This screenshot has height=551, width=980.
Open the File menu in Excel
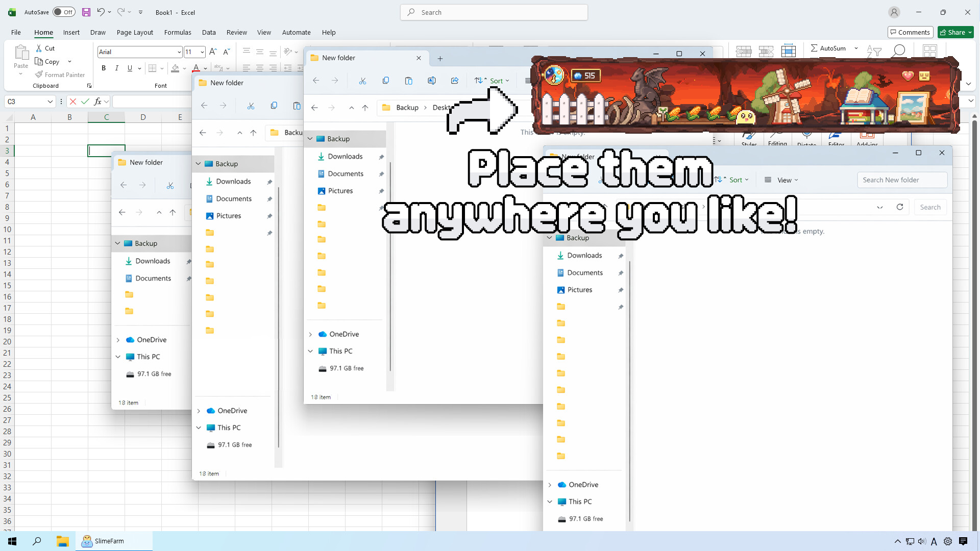coord(16,32)
